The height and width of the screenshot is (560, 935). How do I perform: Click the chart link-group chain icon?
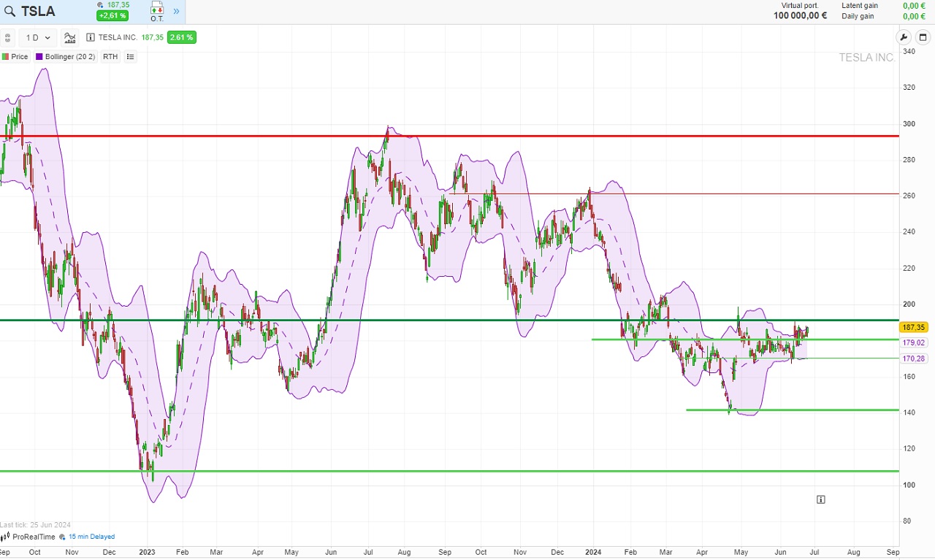(7, 37)
